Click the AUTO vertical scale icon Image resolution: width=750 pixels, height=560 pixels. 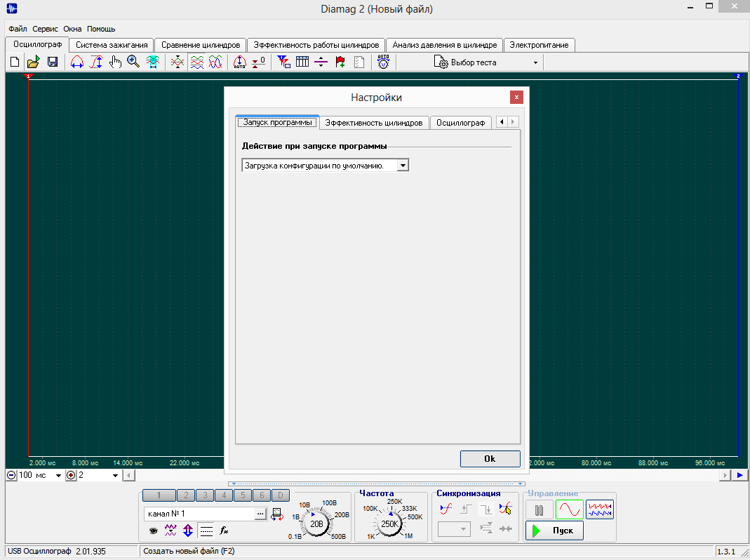(x=240, y=62)
